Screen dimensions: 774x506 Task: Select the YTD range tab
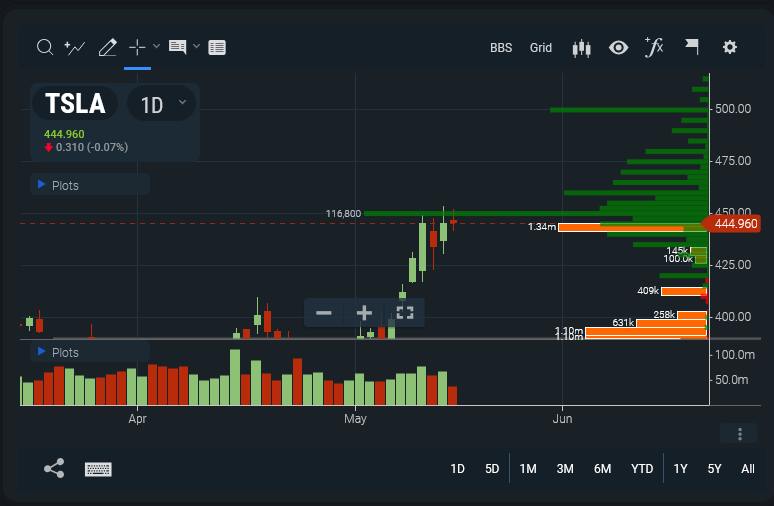642,468
